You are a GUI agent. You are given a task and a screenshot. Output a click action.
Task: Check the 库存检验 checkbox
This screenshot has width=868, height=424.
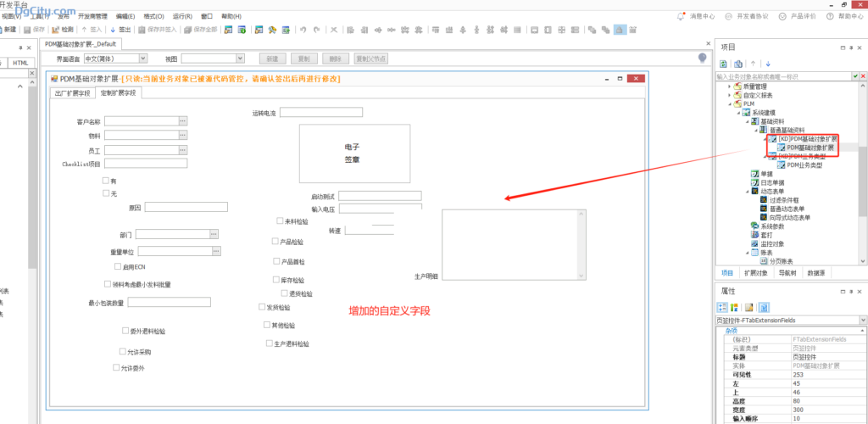(276, 280)
